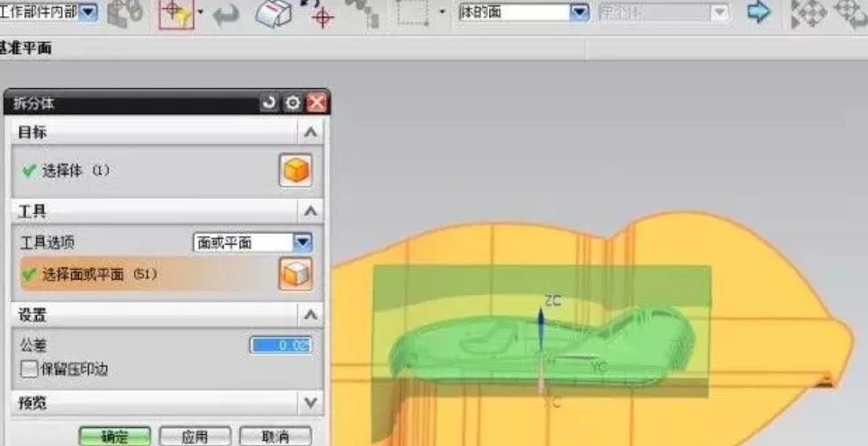Open the arrow next to rectangle selection
The image size is (868, 446).
tap(442, 12)
